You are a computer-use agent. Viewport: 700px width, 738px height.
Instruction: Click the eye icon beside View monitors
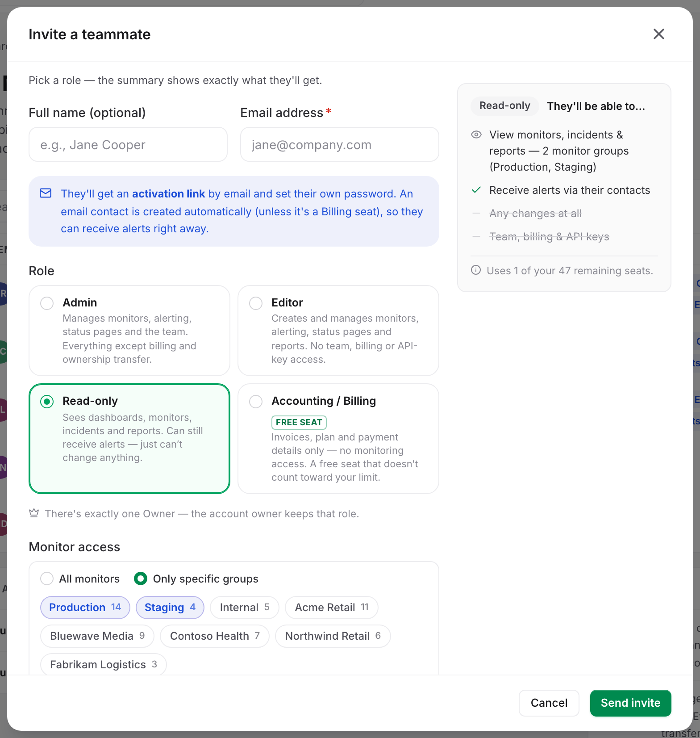pos(476,134)
